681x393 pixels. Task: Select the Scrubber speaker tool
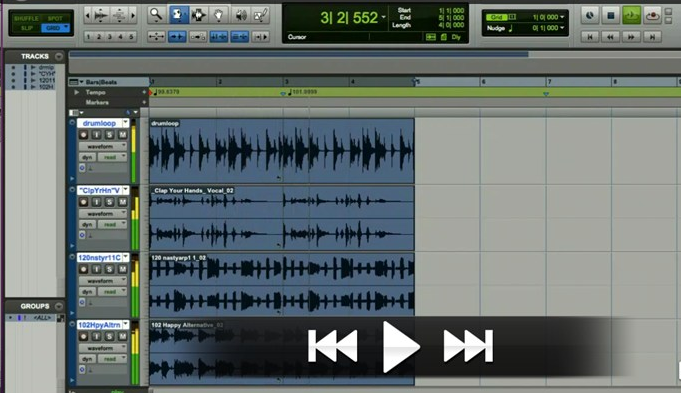click(x=240, y=15)
